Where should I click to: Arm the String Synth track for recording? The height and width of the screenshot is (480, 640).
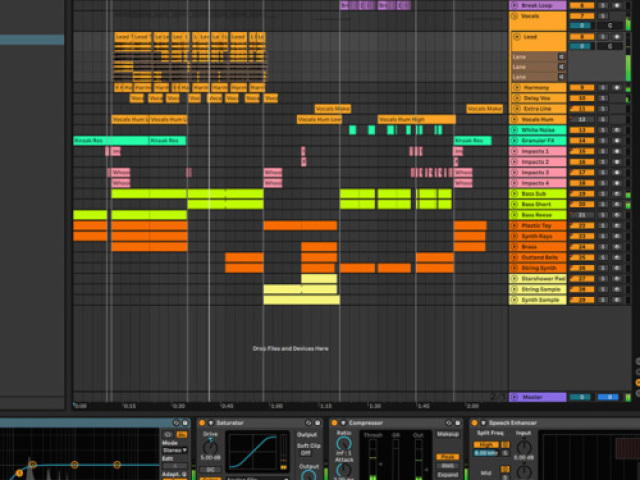point(617,268)
